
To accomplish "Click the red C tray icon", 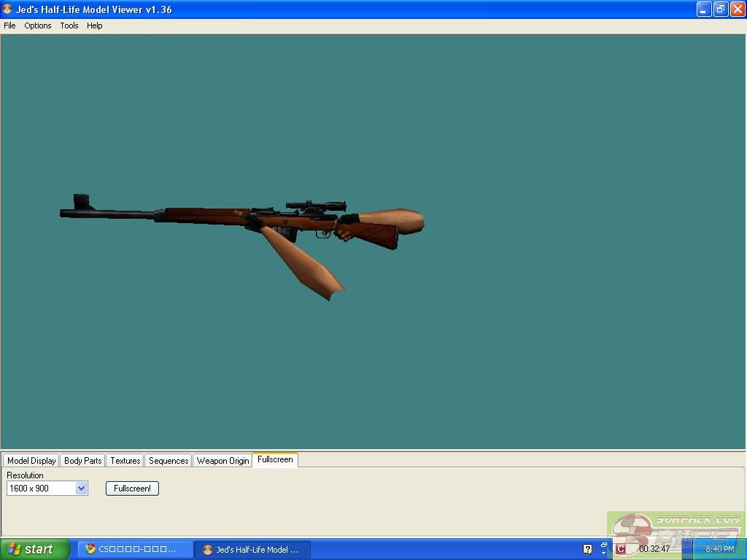I will [x=620, y=549].
